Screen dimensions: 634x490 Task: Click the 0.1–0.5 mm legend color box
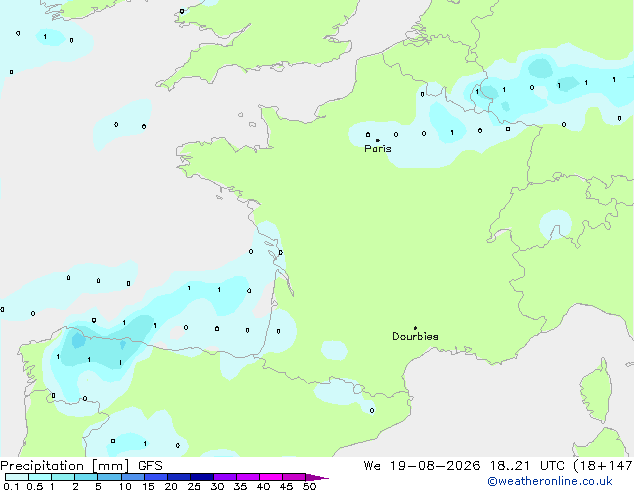(17, 477)
